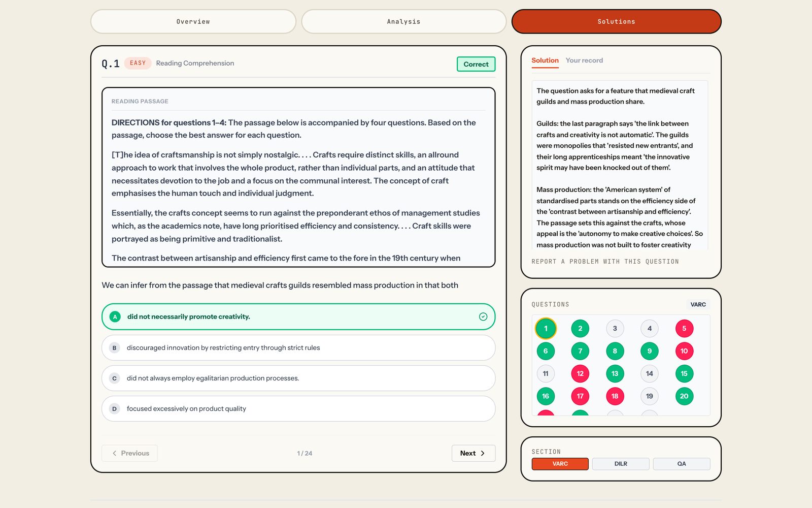Jump to question 4 in the grid
This screenshot has width=812, height=508.
coord(650,328)
